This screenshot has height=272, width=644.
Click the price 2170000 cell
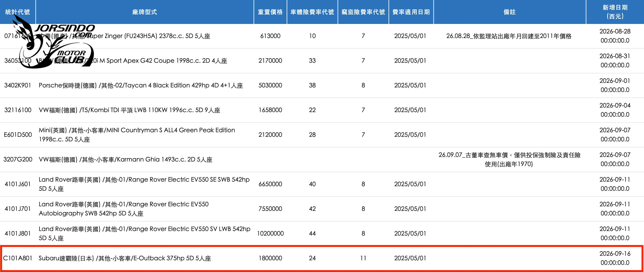[270, 61]
